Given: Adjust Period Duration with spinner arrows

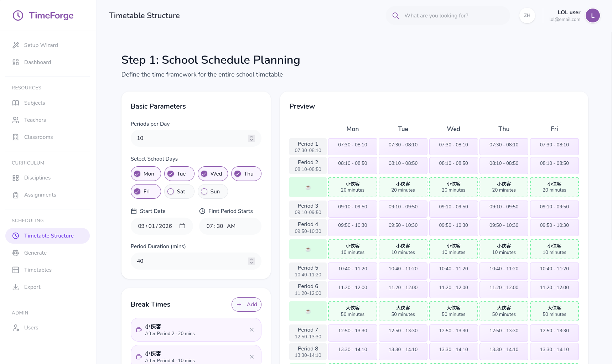Looking at the screenshot, I should [251, 261].
